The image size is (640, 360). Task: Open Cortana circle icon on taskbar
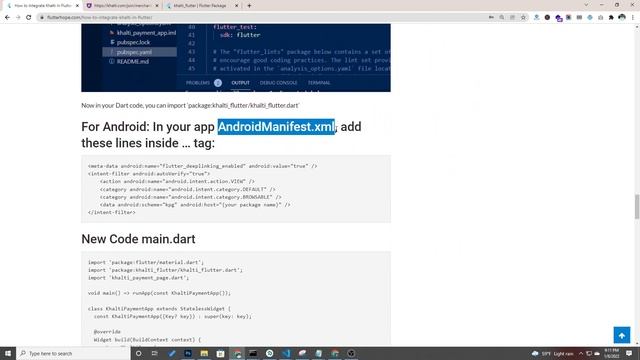click(x=138, y=353)
